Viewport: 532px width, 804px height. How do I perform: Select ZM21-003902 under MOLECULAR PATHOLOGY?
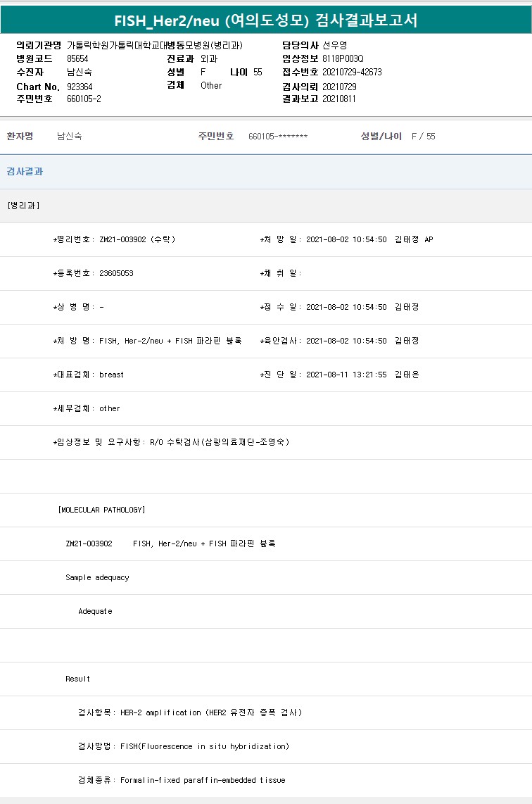pos(89,544)
